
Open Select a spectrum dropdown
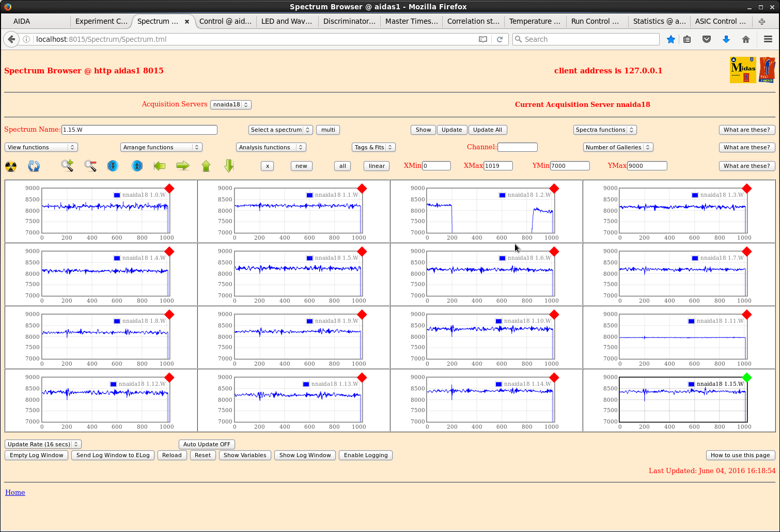pyautogui.click(x=280, y=130)
